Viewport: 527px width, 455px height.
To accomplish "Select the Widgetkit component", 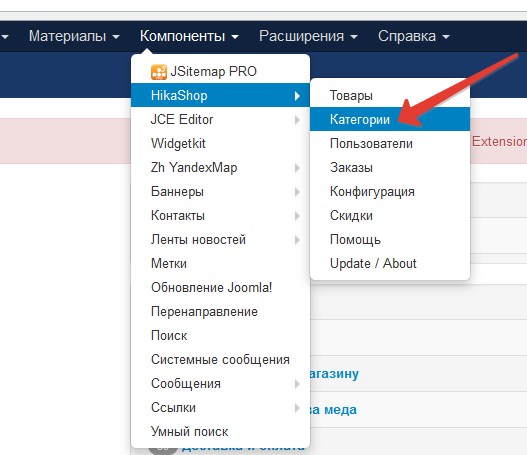I will [x=220, y=143].
